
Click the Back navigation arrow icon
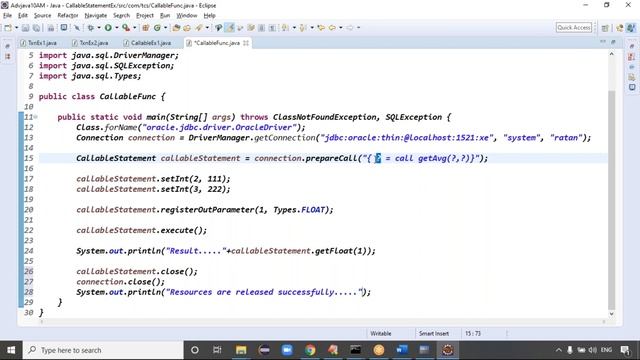tap(332, 28)
